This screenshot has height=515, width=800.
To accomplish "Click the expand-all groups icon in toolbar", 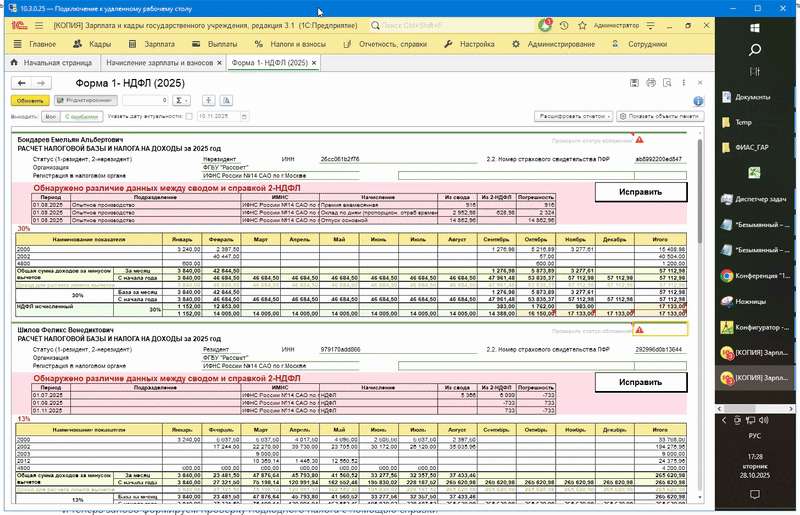I will tap(208, 101).
